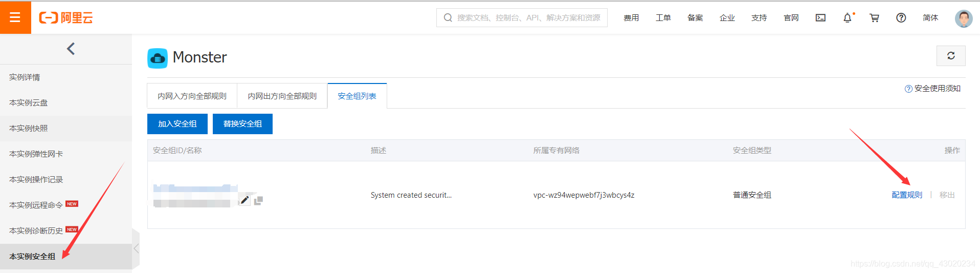This screenshot has height=273, width=980.
Task: Open the 安全使用须知 link
Action: tap(933, 89)
